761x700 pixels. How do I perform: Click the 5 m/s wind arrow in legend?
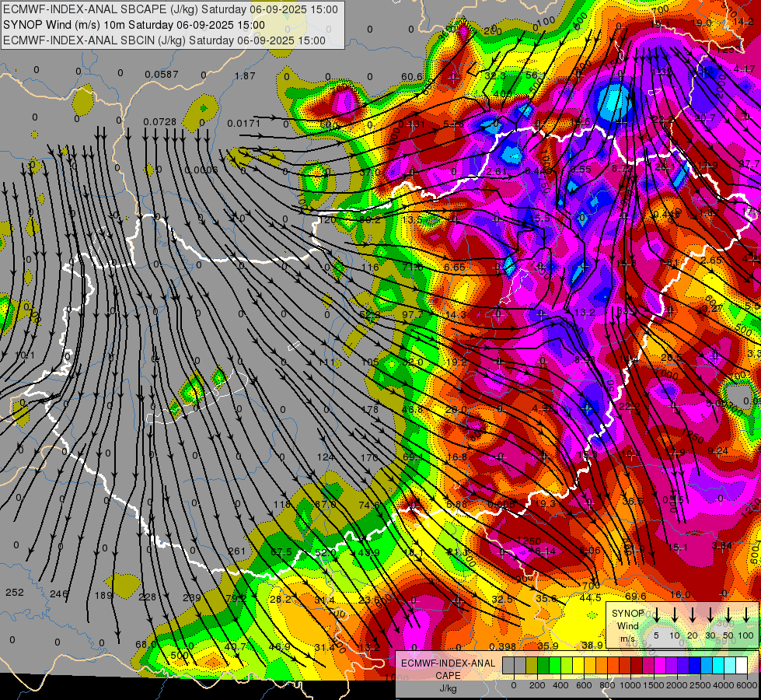[x=657, y=614]
